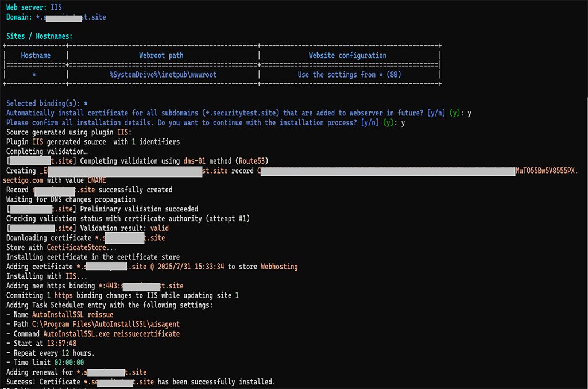Click the 'Use the settings from * (80)' cell
Viewport: 588px width, 389px height.
point(349,75)
